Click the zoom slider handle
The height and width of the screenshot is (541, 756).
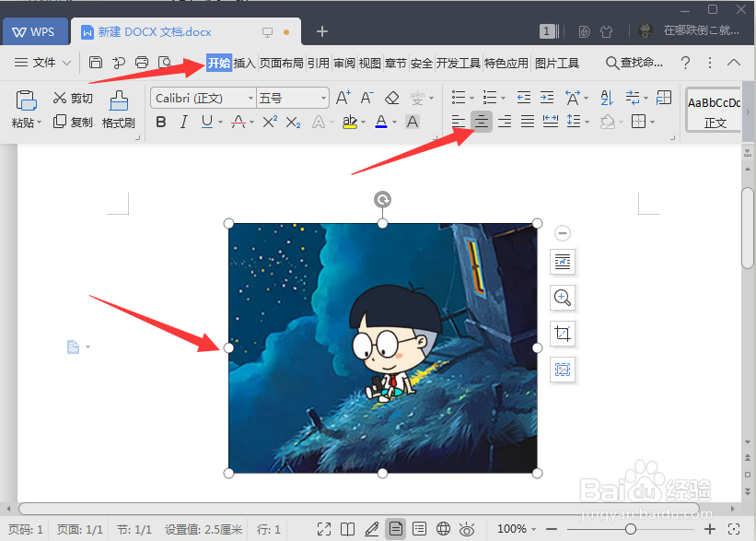(631, 529)
